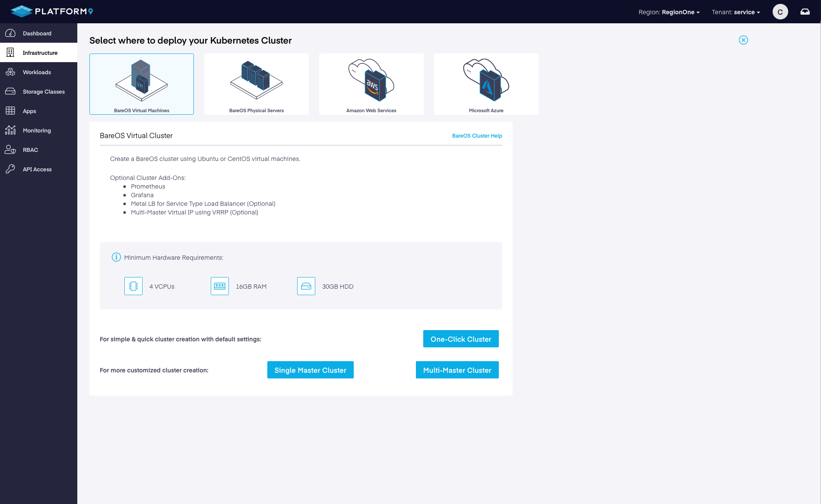Open the Apps section

(29, 111)
